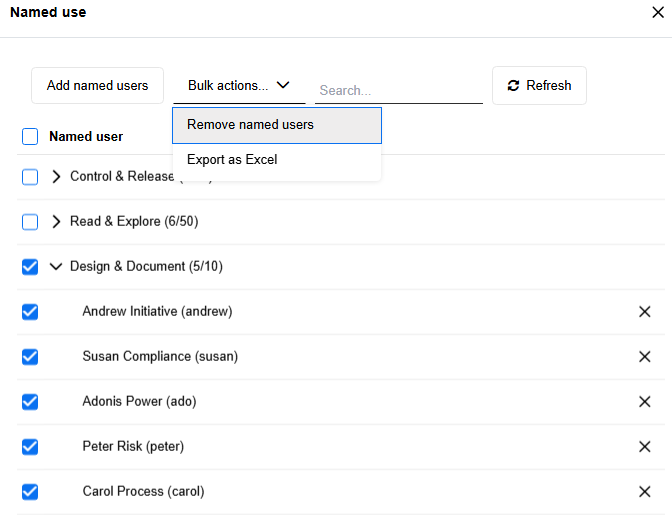Click the Peter Risk (peter) name
This screenshot has height=521, width=672.
[x=133, y=446]
